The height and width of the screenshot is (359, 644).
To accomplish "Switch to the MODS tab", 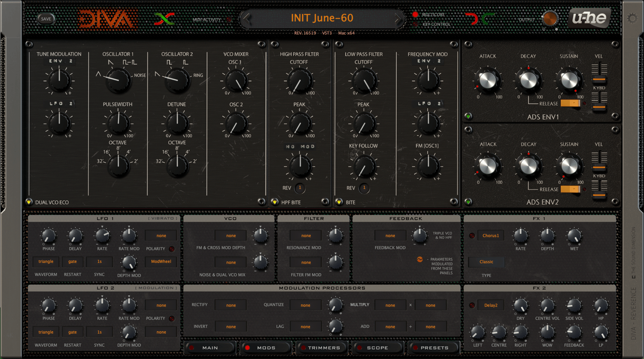I will [x=266, y=348].
